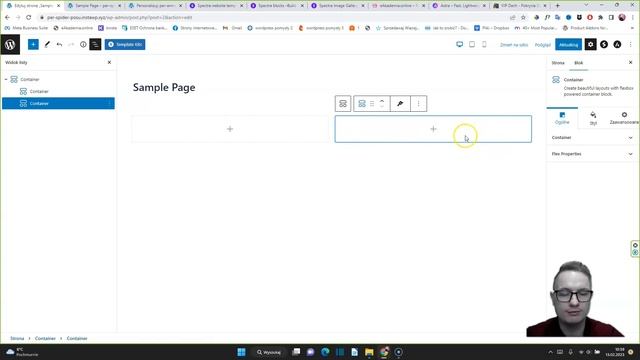Click the switch to draft link
Screen dimensions: 640x360
tap(514, 45)
